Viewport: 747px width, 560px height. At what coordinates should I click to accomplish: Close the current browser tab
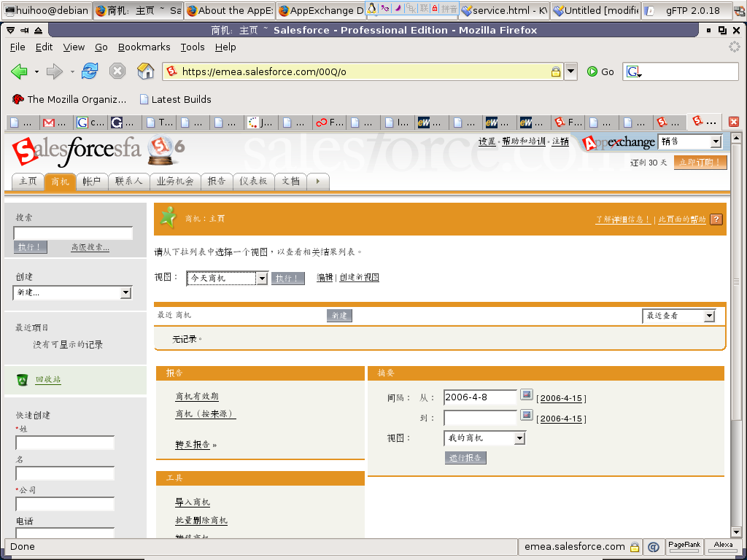[x=734, y=122]
